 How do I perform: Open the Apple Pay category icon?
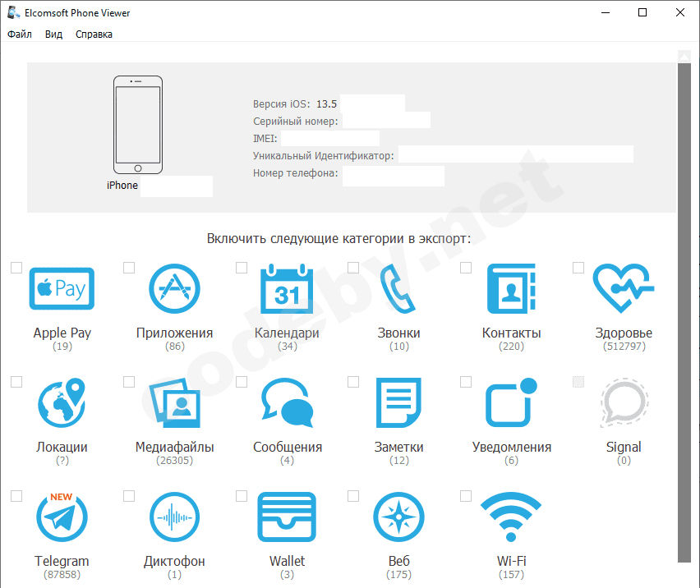pyautogui.click(x=62, y=288)
